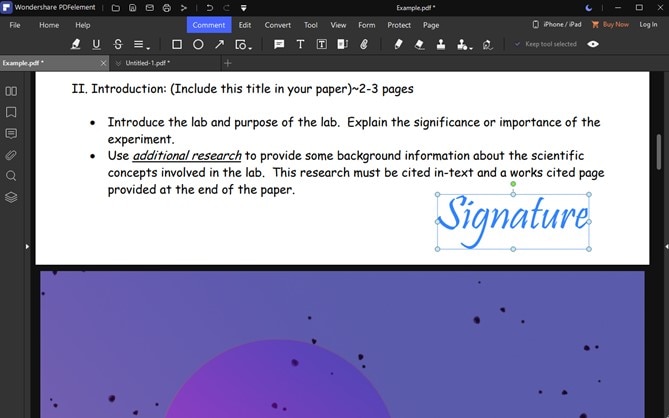Redo the last action

[227, 8]
